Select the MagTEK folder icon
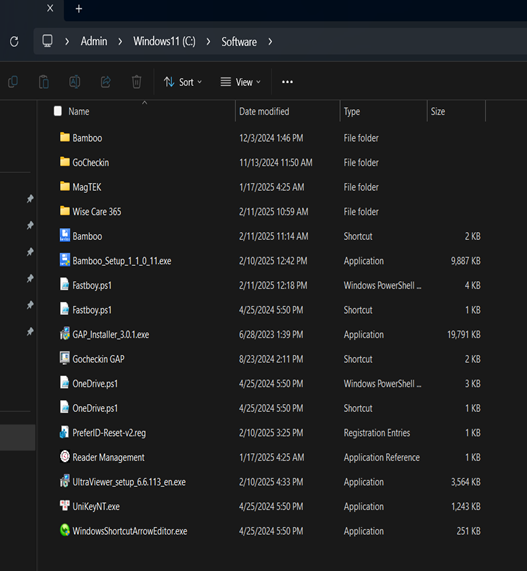This screenshot has width=527, height=571. [65, 186]
